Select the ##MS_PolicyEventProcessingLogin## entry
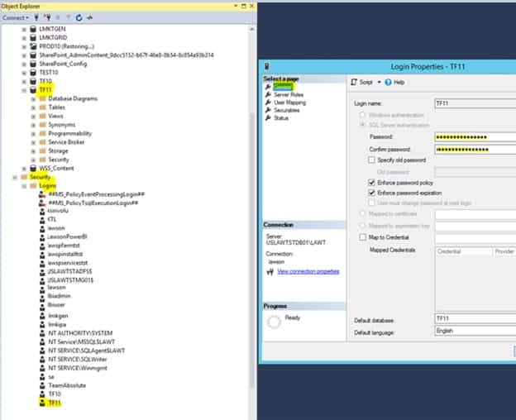Screen dimensions: 516x420 click(97, 194)
